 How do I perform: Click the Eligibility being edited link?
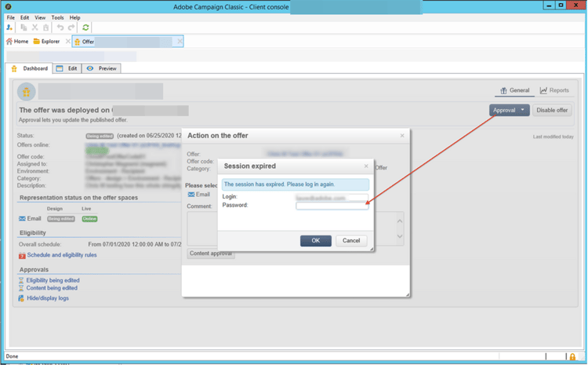[x=53, y=280]
